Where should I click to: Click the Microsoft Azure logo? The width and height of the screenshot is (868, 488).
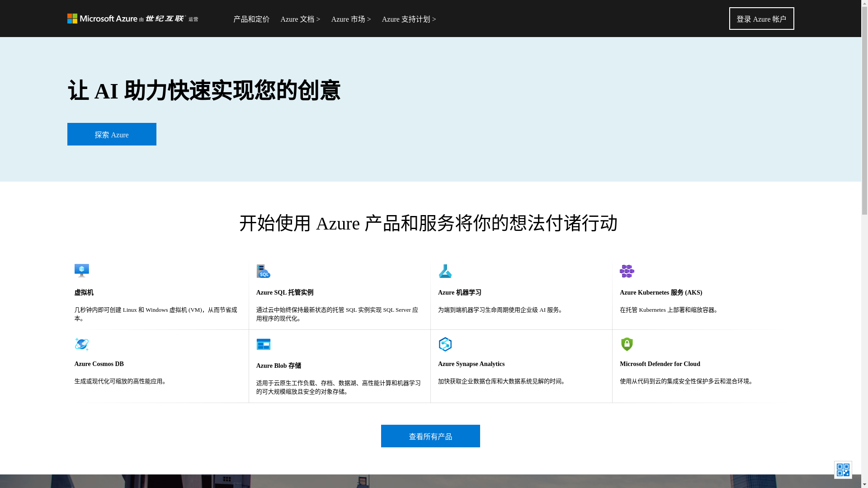coord(132,19)
